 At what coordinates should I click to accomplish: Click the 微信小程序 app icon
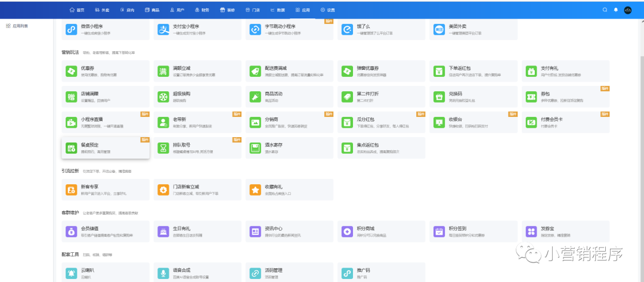coord(72,30)
